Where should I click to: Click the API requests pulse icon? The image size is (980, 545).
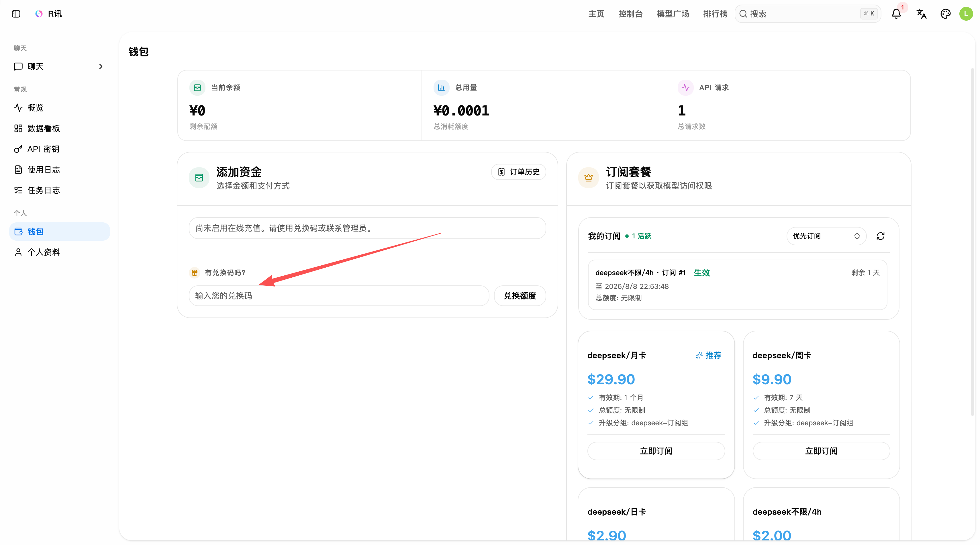pos(685,87)
